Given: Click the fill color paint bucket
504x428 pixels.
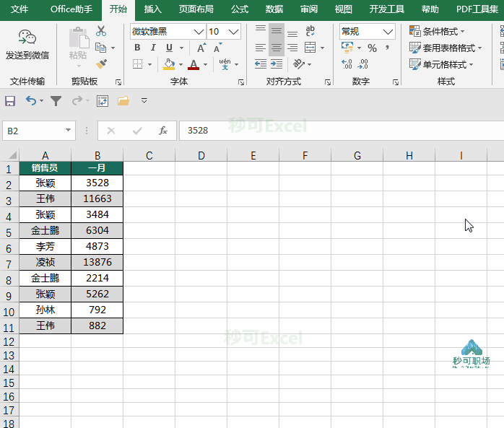Looking at the screenshot, I should pos(169,64).
